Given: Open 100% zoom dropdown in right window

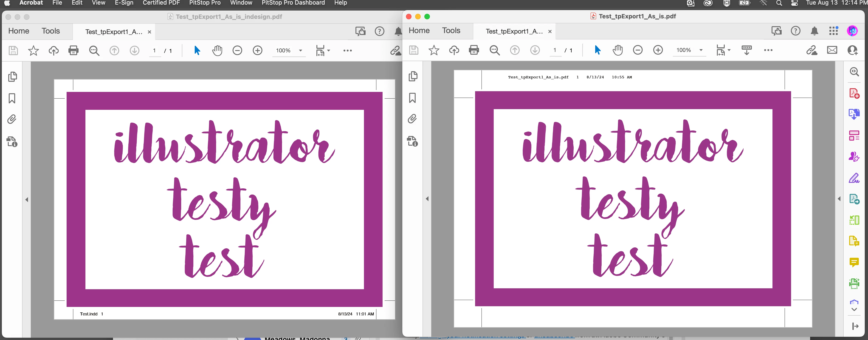Looking at the screenshot, I should pos(701,50).
